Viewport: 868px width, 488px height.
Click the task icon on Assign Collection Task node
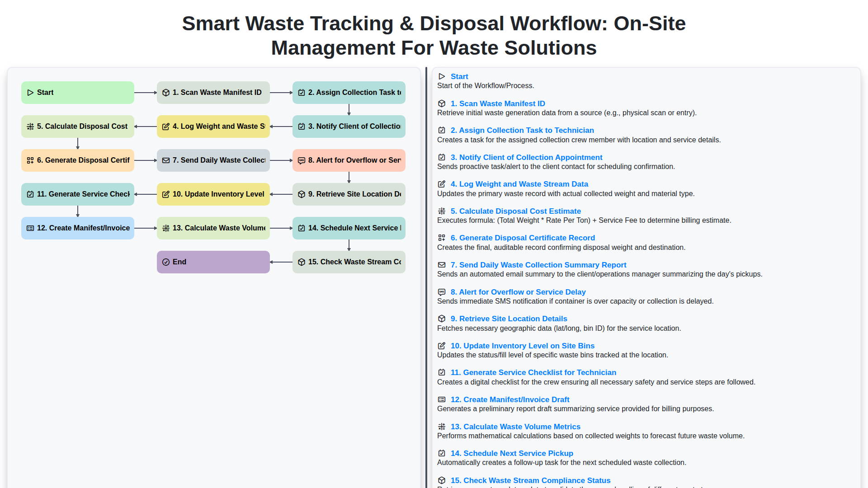[301, 92]
